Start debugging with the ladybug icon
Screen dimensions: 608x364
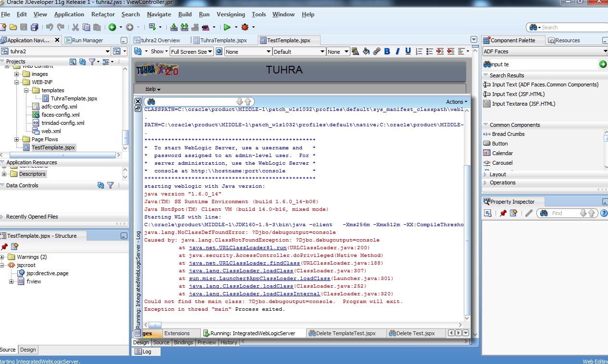coord(245,27)
